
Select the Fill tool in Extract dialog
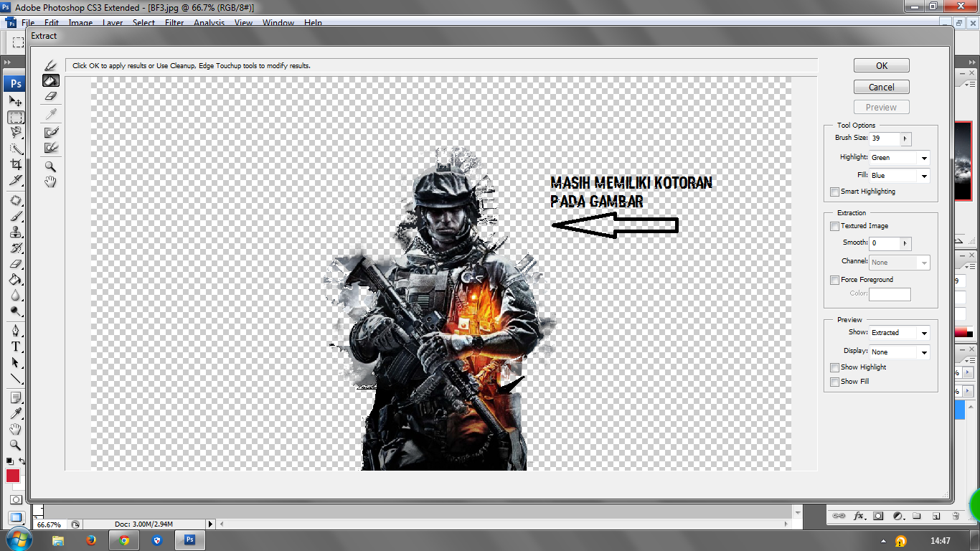coord(51,81)
